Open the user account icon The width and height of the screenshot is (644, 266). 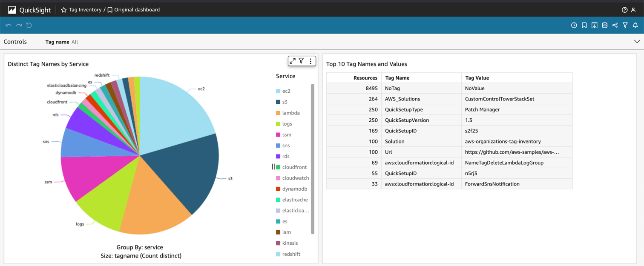[x=633, y=10]
